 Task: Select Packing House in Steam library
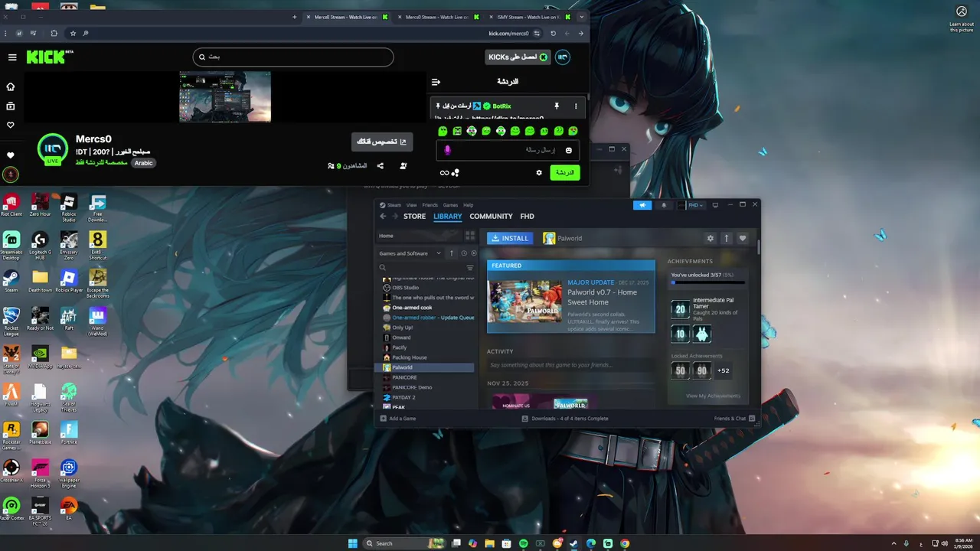click(x=410, y=357)
